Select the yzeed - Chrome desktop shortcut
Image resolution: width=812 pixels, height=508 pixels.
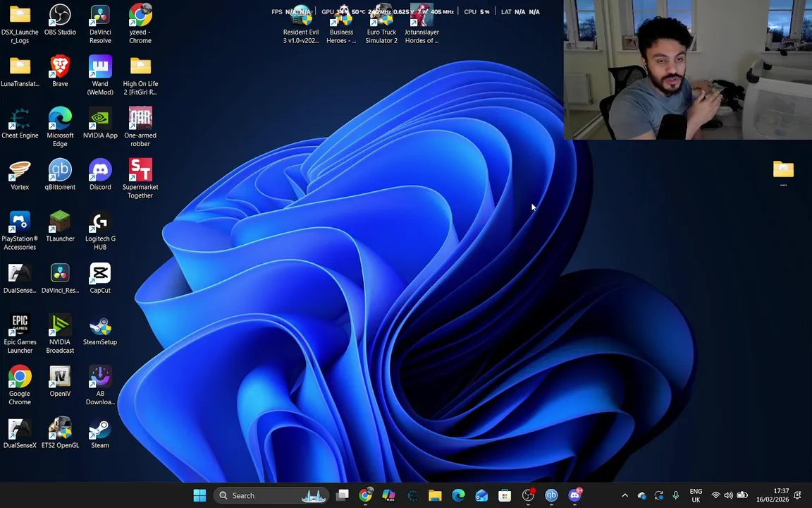(x=140, y=25)
